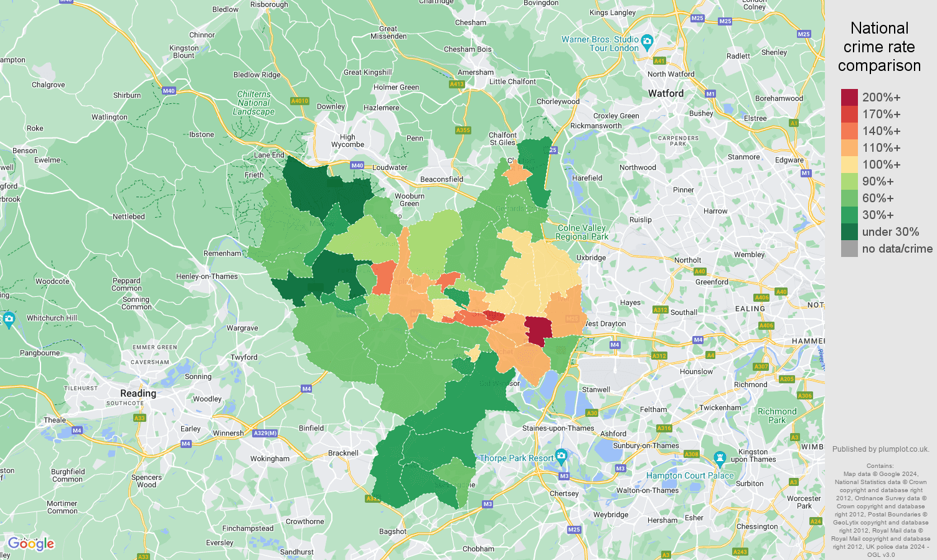937x560 pixels.
Task: Click the 100%+ yellow legend swatch
Action: click(x=849, y=165)
